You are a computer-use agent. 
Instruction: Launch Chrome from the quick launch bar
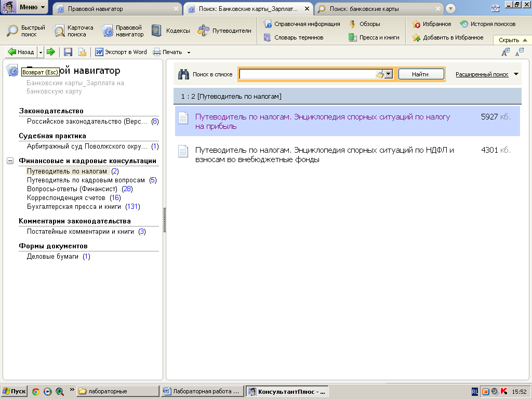[x=36, y=392]
